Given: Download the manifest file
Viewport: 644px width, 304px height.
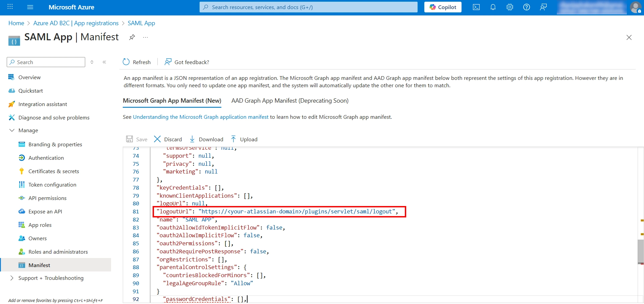Looking at the screenshot, I should (x=206, y=139).
